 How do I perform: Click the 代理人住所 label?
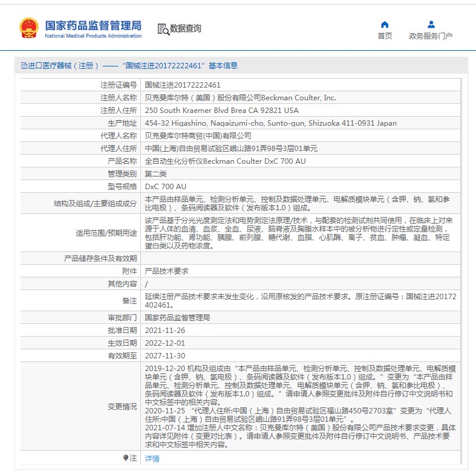tap(119, 149)
